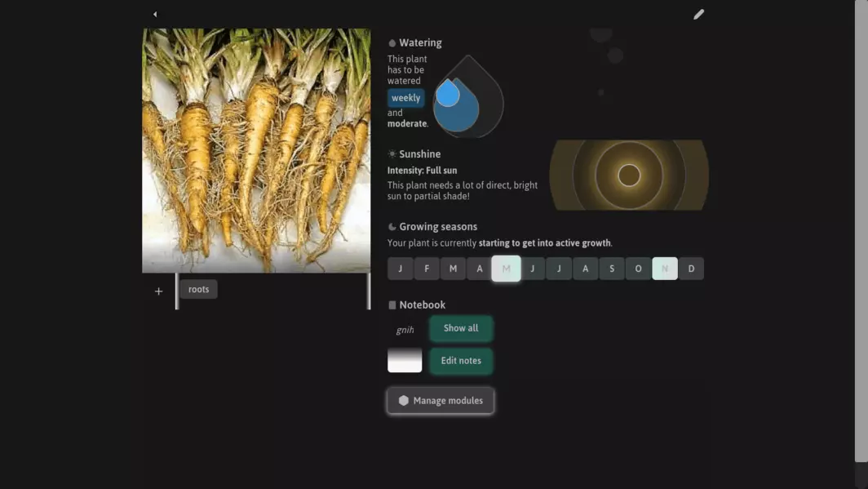Toggle the December month box

[691, 269]
